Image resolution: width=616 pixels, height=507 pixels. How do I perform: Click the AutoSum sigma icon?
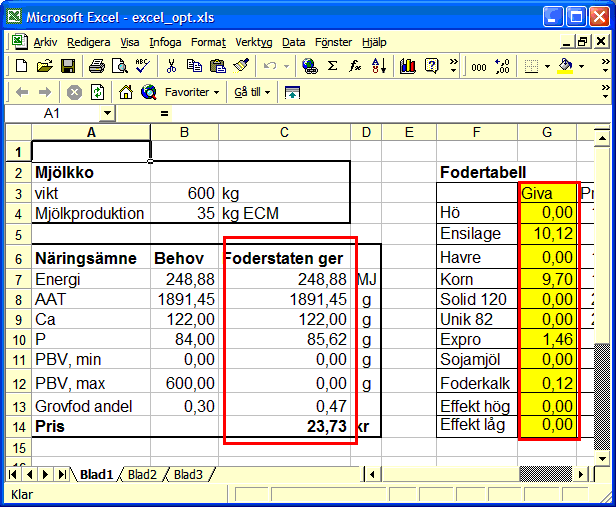tap(332, 66)
